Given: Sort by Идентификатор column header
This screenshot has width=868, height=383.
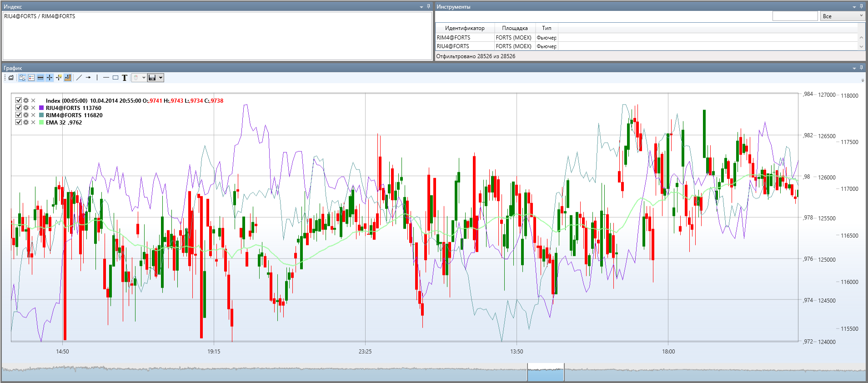Looking at the screenshot, I should [465, 28].
